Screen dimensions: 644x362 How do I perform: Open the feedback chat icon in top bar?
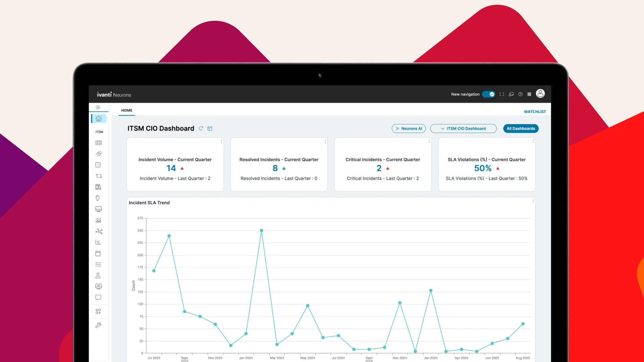(511, 94)
